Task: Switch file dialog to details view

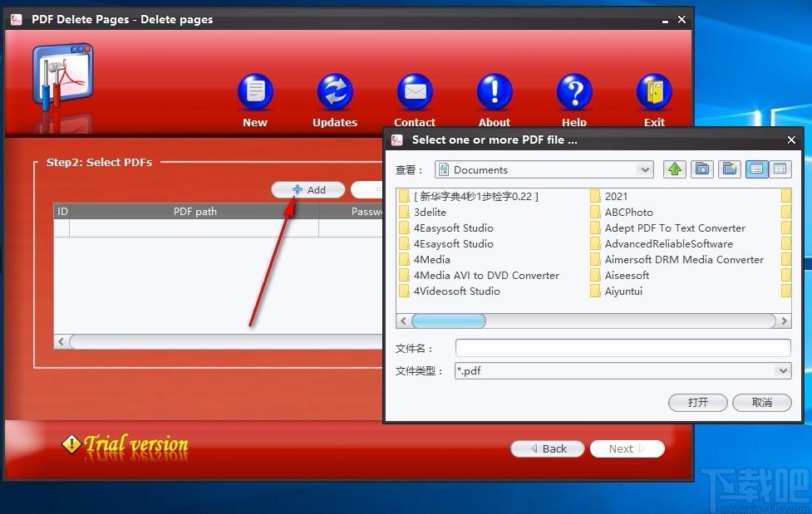Action: click(780, 169)
